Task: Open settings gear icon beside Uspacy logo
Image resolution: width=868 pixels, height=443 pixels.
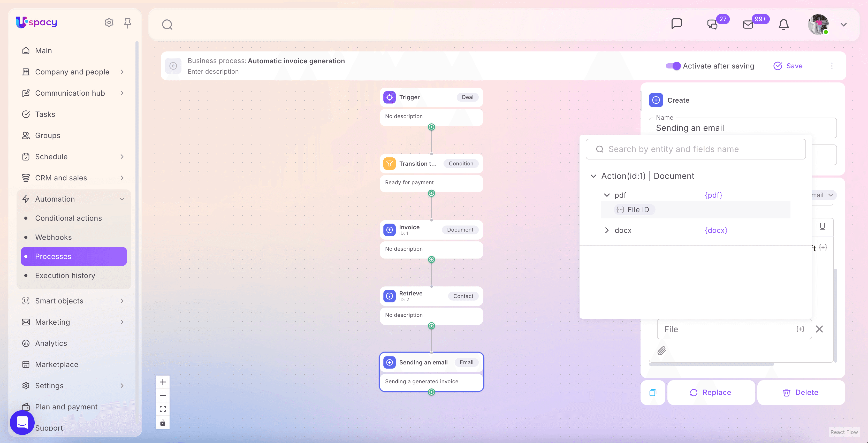Action: pyautogui.click(x=109, y=22)
